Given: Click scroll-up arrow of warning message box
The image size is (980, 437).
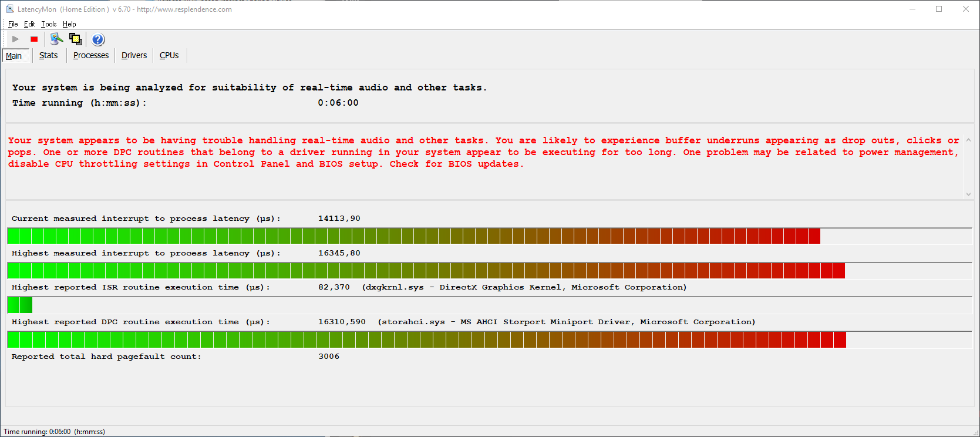Looking at the screenshot, I should coord(968,140).
